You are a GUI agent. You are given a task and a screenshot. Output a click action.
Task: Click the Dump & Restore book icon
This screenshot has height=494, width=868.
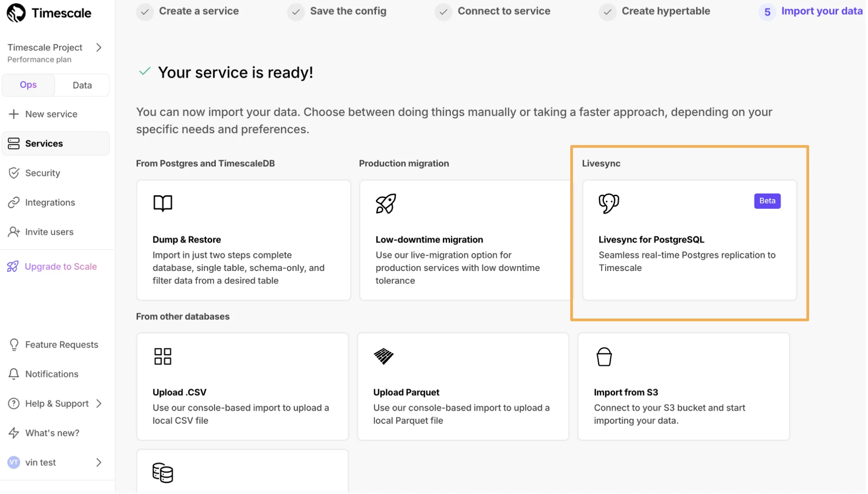click(163, 203)
